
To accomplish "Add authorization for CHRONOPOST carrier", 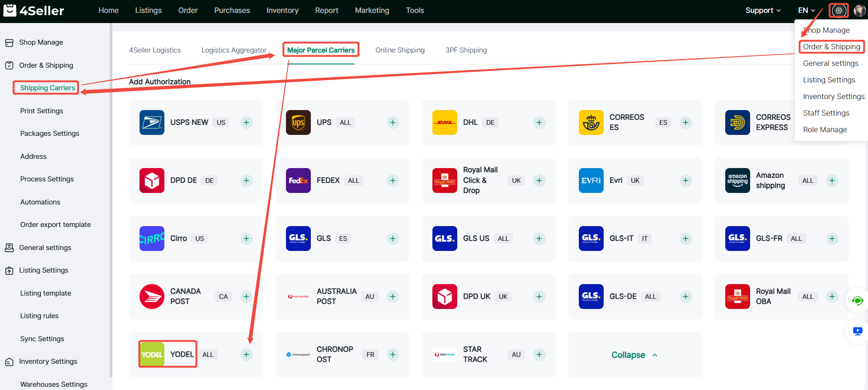I will coord(393,355).
